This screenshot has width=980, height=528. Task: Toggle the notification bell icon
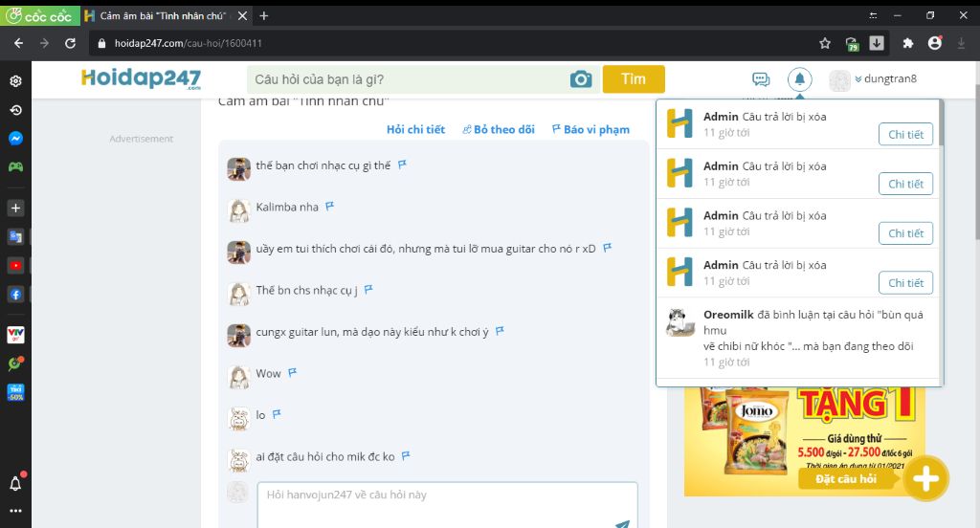(799, 79)
